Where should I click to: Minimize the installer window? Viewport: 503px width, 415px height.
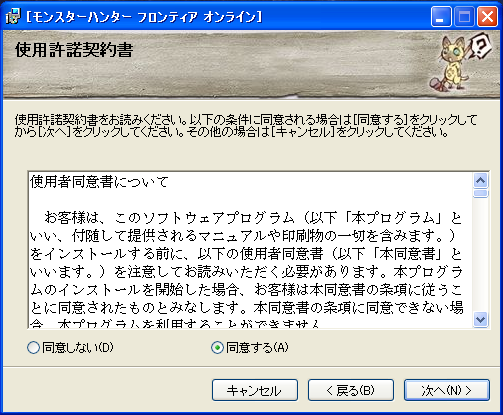[x=441, y=17]
